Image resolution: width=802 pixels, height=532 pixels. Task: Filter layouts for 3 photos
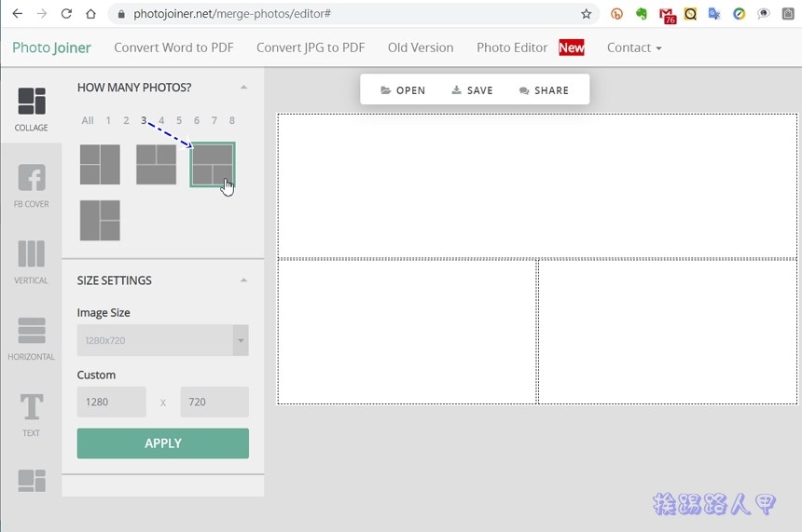pyautogui.click(x=144, y=120)
